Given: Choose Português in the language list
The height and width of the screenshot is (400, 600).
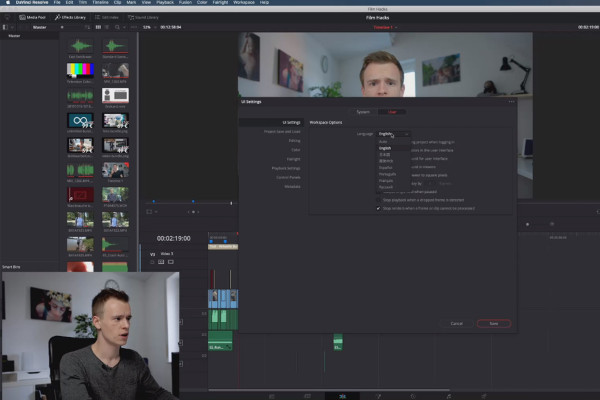Looking at the screenshot, I should click(394, 174).
